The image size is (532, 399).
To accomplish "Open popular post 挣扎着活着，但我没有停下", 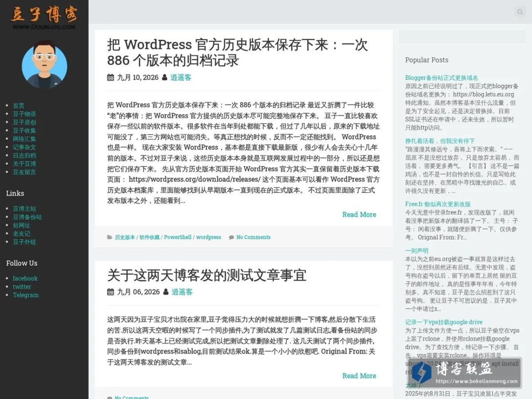I will [440, 141].
